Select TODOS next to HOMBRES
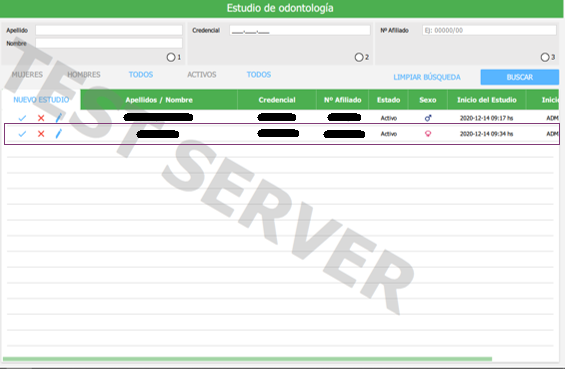Viewport: 565px width, 369px height. [141, 75]
